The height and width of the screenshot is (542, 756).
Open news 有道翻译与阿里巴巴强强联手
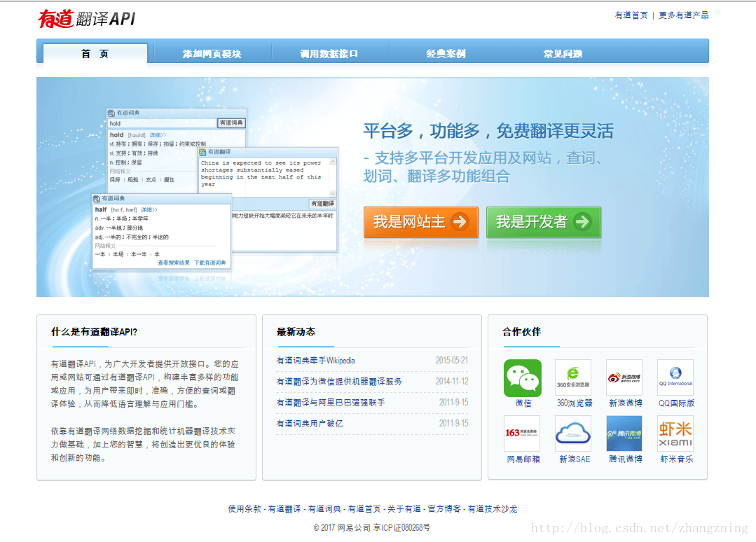coord(331,402)
